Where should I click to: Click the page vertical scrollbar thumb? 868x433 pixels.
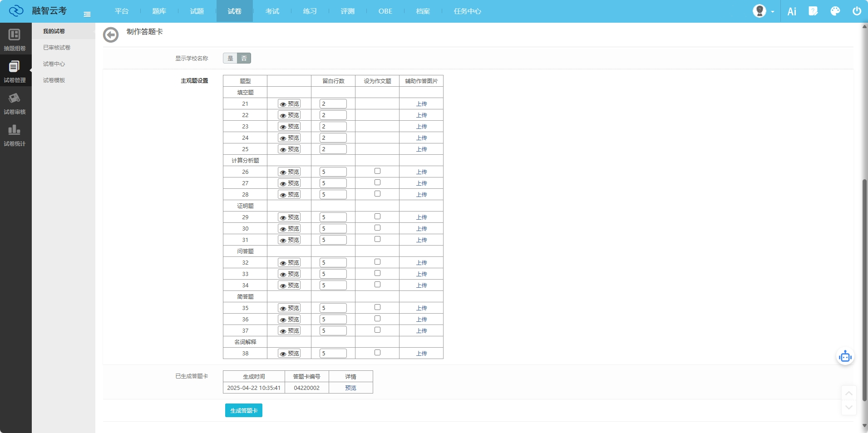coord(864,290)
